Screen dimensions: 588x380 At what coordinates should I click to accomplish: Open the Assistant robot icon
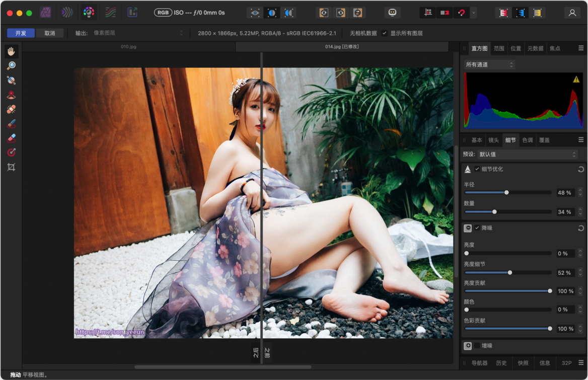coord(392,13)
